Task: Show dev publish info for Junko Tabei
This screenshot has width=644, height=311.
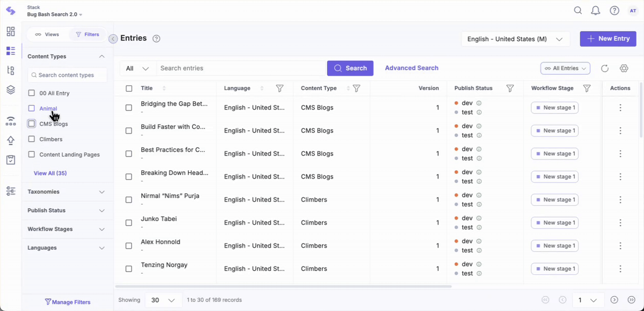Action: (479, 218)
